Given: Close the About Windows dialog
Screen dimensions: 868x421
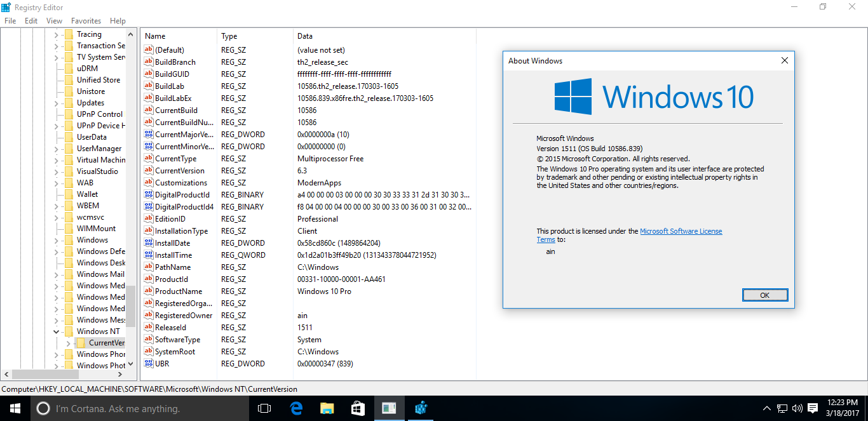Looking at the screenshot, I should click(784, 61).
